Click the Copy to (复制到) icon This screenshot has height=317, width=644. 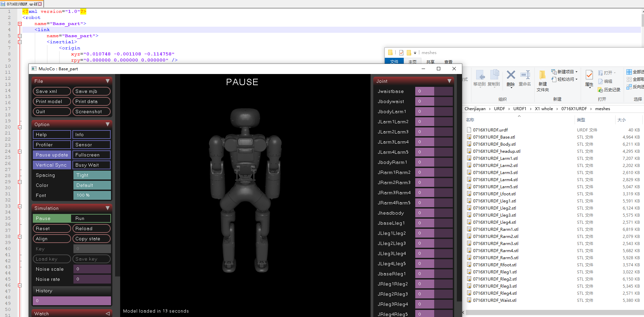[494, 78]
